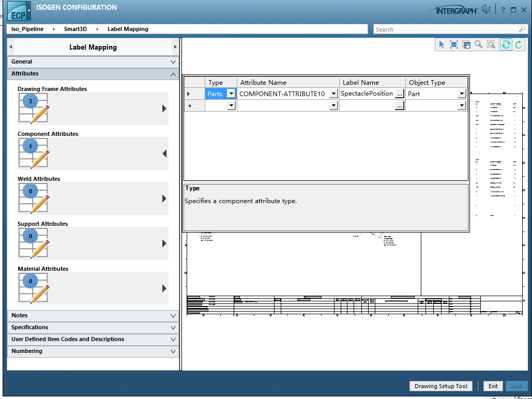Open Type dropdown for Parts row
This screenshot has height=399, width=532.
point(231,94)
